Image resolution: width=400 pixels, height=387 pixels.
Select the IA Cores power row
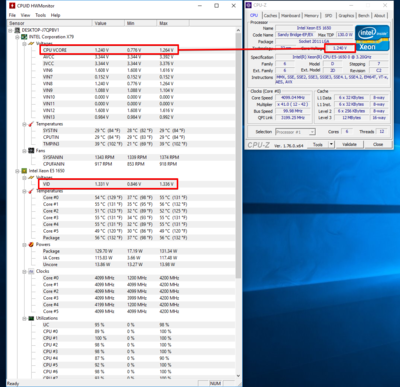122,258
